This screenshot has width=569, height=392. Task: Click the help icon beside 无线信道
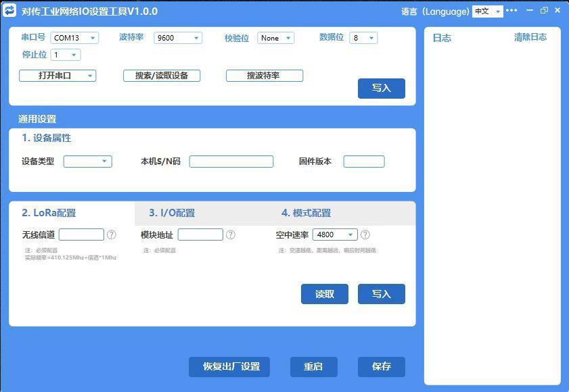(112, 235)
